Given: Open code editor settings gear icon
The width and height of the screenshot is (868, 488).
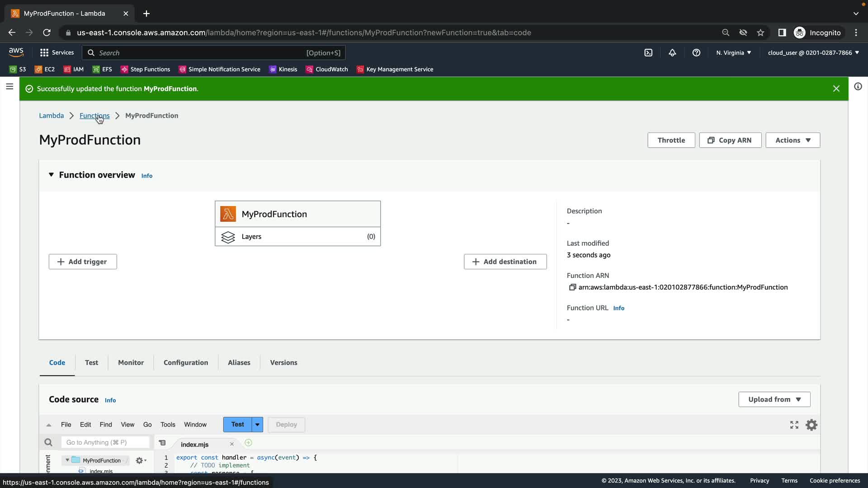Looking at the screenshot, I should (x=811, y=425).
